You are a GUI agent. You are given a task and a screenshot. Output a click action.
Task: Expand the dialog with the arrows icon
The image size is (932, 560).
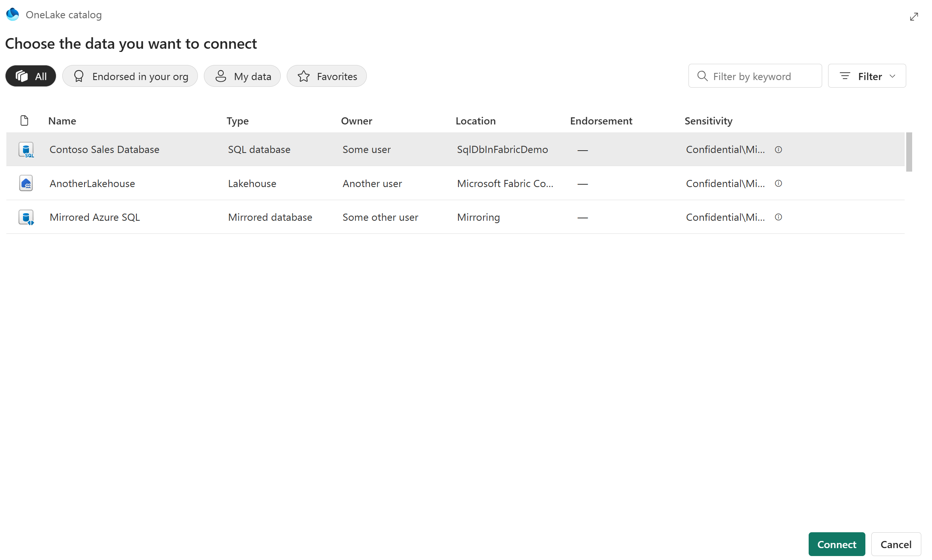point(914,17)
